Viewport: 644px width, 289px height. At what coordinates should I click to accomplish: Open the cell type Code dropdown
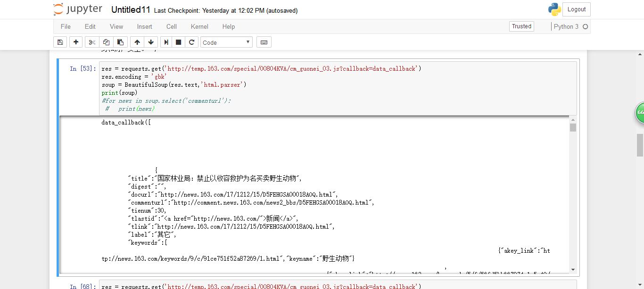tap(226, 42)
